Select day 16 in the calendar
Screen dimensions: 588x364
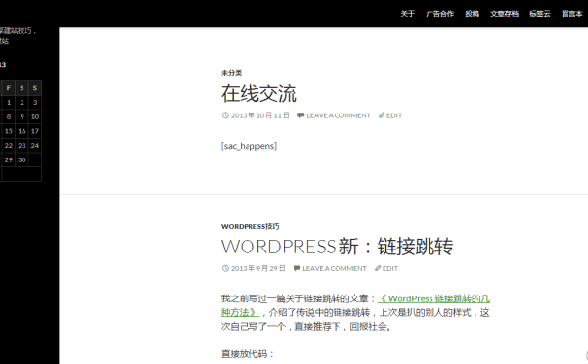click(22, 131)
